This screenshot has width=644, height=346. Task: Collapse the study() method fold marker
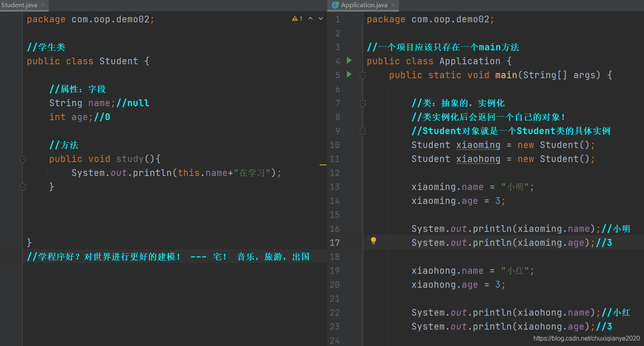click(x=23, y=159)
